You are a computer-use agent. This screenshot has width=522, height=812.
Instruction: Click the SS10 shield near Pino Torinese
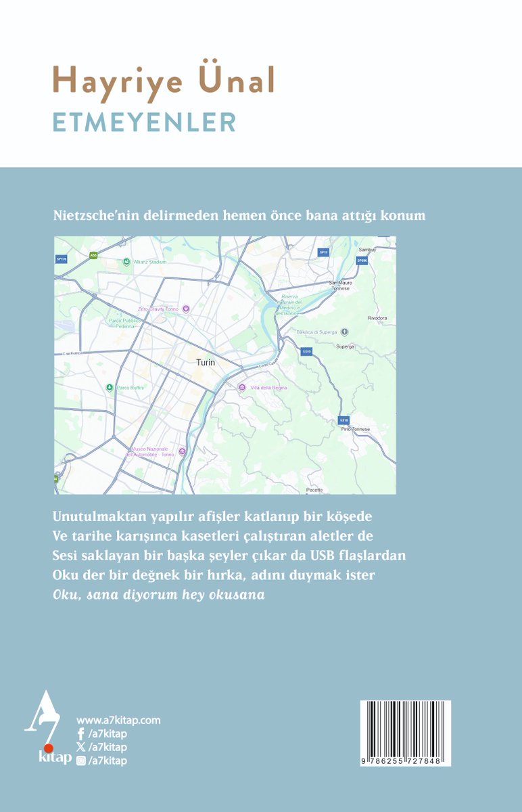tap(344, 420)
